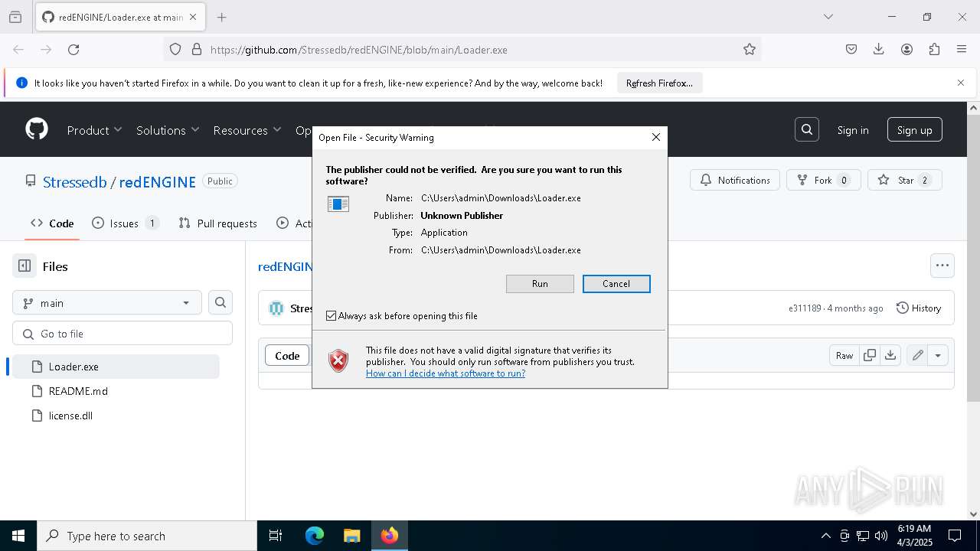Viewport: 980px width, 551px height.
Task: Expand the Solutions menu
Action: (x=168, y=130)
